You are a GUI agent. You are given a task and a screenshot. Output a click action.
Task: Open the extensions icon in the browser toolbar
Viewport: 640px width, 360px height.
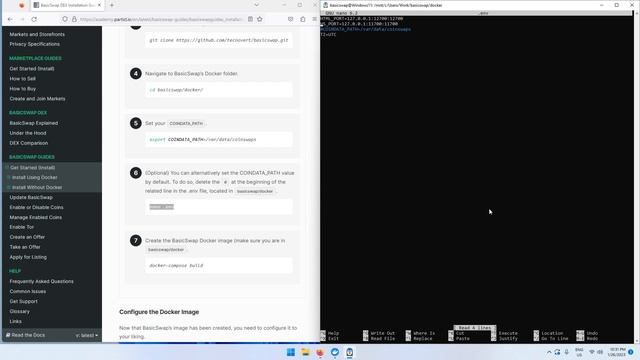302,19
